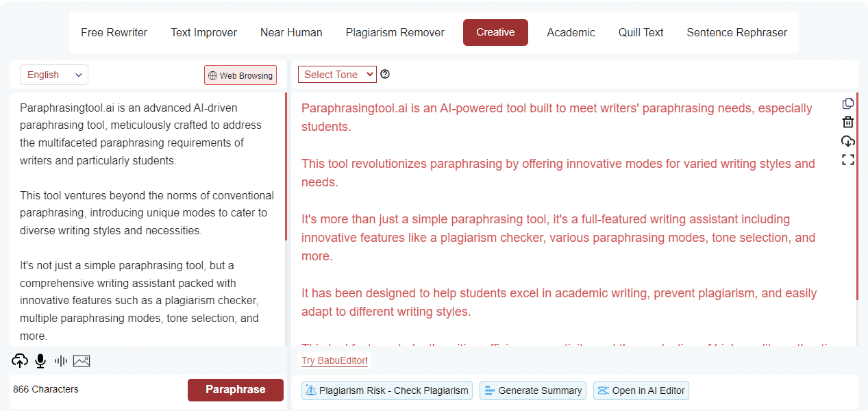This screenshot has height=411, width=868.
Task: Upload a file via cloud icon
Action: (20, 360)
